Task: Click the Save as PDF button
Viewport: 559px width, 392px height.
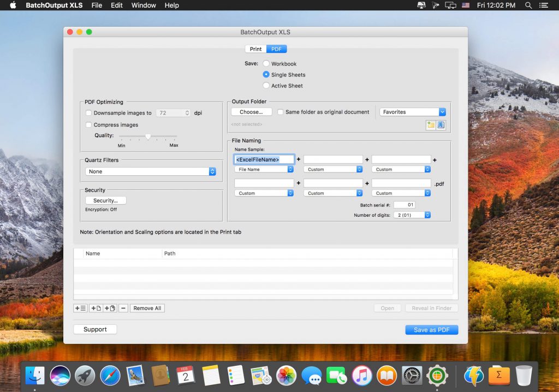Action: coord(431,329)
